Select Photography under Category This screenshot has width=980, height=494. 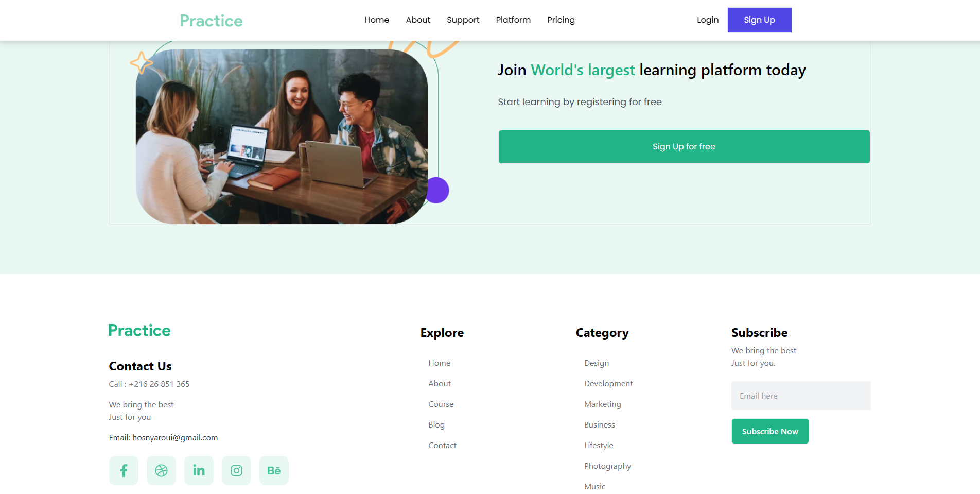tap(607, 466)
